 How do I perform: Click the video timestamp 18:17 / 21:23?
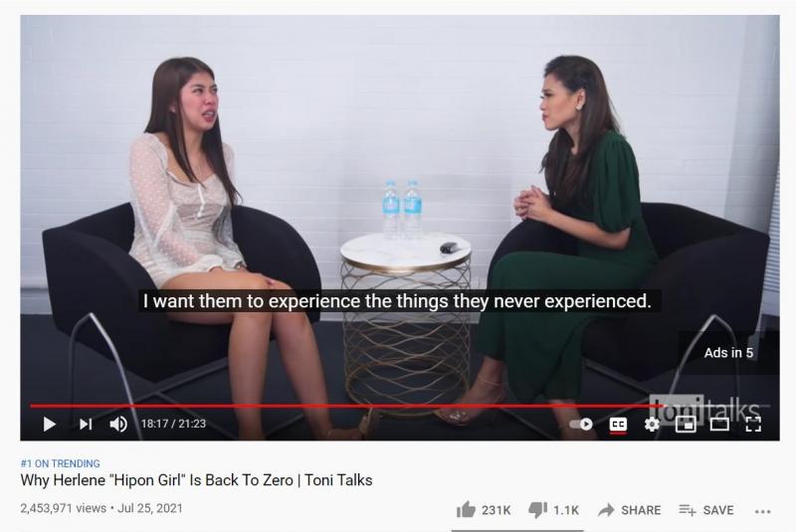(x=173, y=424)
